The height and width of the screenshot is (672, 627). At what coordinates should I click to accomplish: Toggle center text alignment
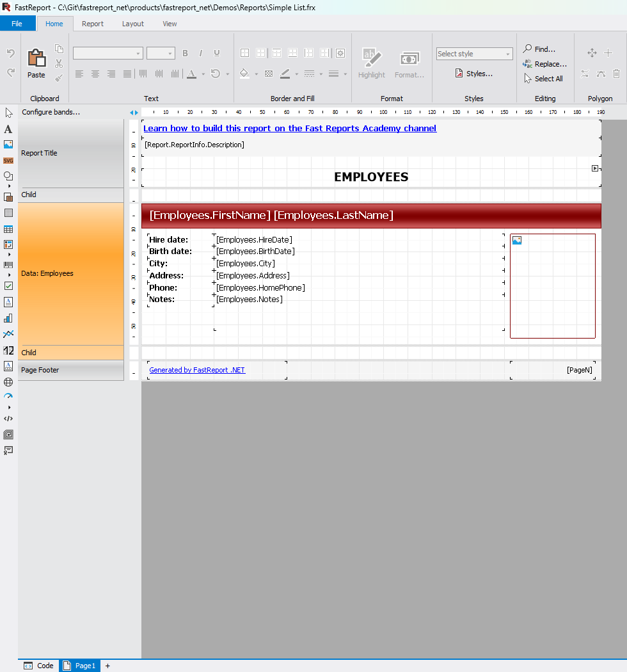(x=95, y=74)
